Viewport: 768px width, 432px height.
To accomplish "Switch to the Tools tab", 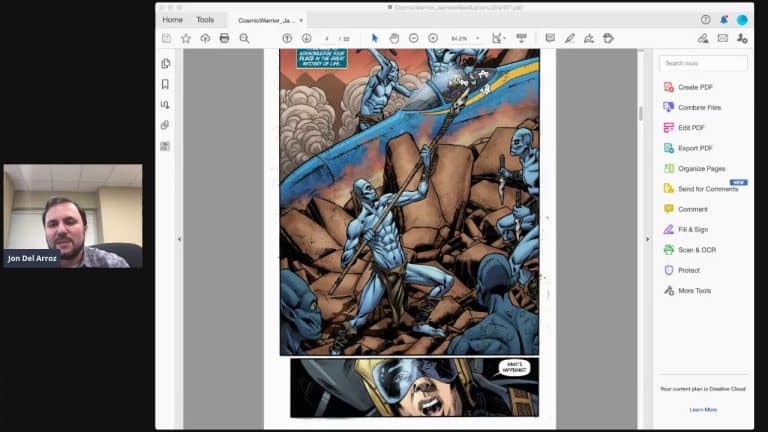I will coord(205,19).
